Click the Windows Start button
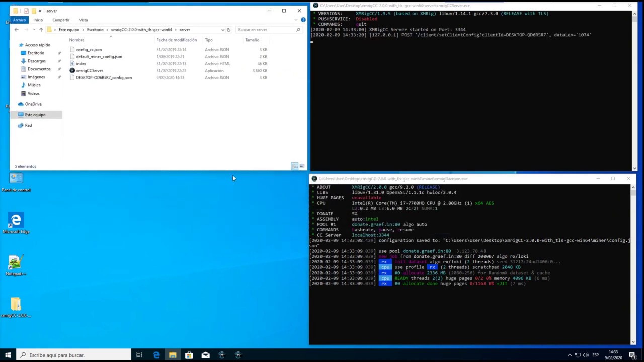Viewport: 644px width, 362px height. pyautogui.click(x=8, y=355)
